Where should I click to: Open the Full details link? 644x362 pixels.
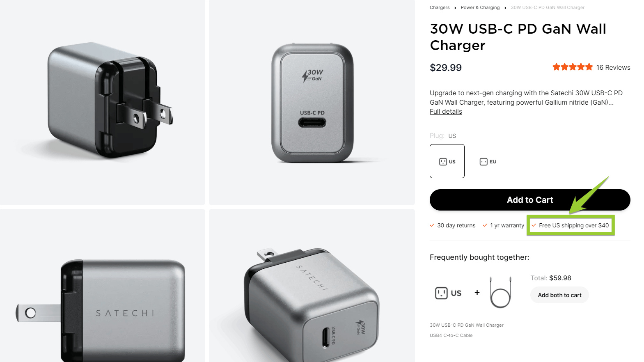[x=446, y=112]
